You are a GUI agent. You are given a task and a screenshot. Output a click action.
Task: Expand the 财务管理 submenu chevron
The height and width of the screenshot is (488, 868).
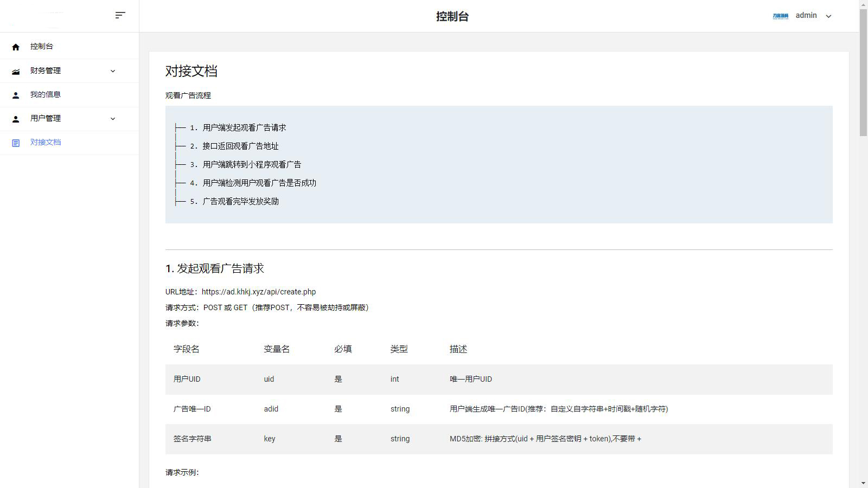tap(113, 71)
